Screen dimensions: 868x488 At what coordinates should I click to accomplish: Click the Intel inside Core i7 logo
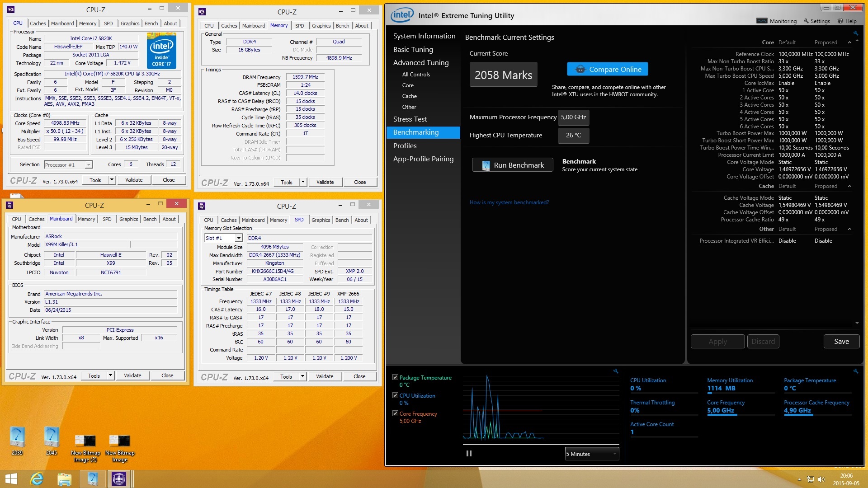pyautogui.click(x=161, y=50)
